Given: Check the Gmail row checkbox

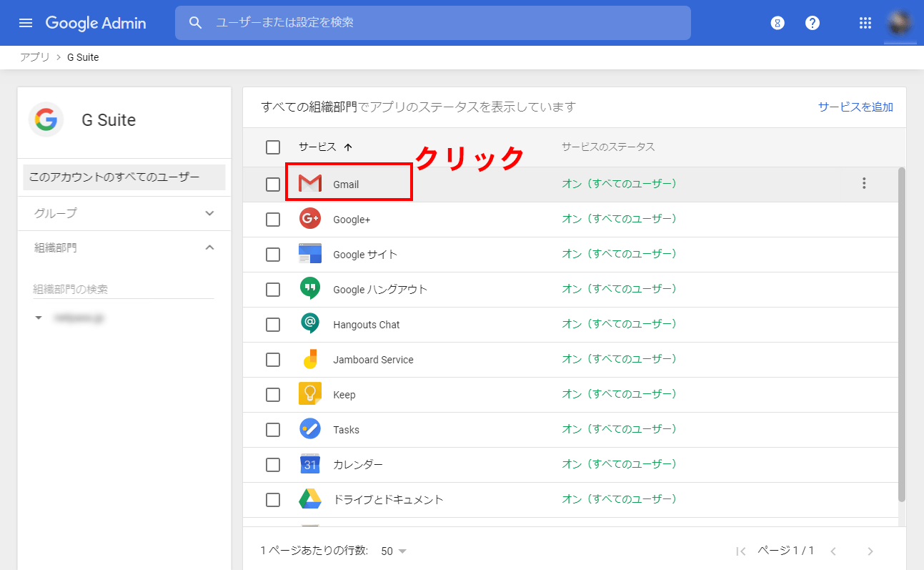Looking at the screenshot, I should click(x=273, y=184).
